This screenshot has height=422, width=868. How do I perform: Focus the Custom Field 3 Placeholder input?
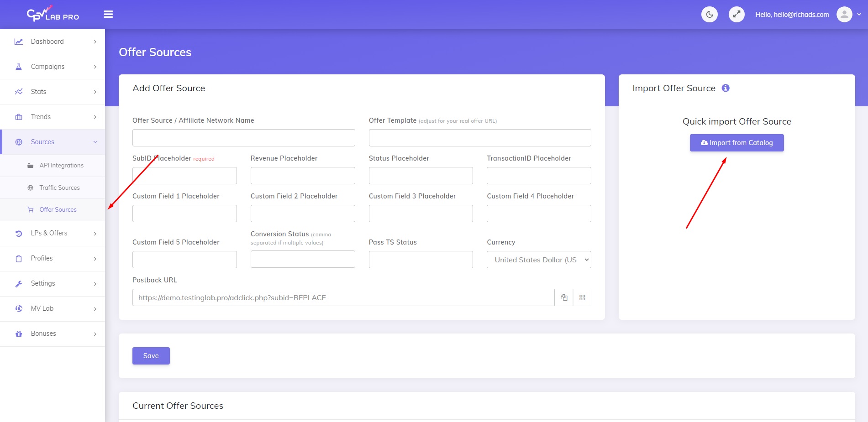coord(421,214)
